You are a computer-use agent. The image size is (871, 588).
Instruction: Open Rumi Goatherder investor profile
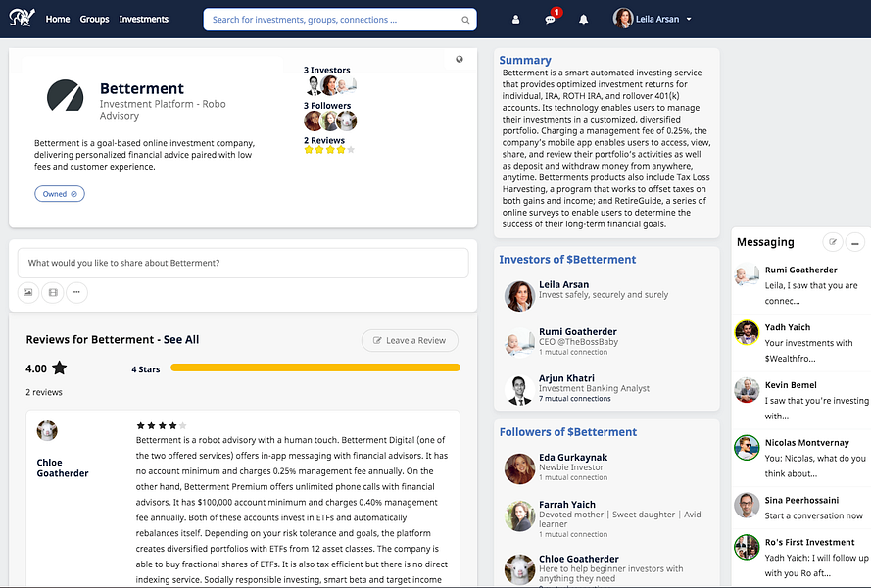pos(578,332)
